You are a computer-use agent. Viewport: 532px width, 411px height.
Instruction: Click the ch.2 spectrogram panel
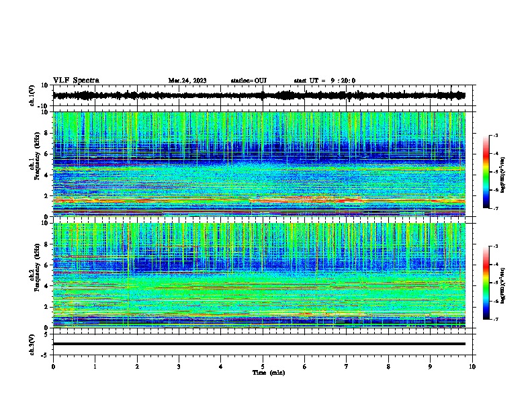pos(259,275)
